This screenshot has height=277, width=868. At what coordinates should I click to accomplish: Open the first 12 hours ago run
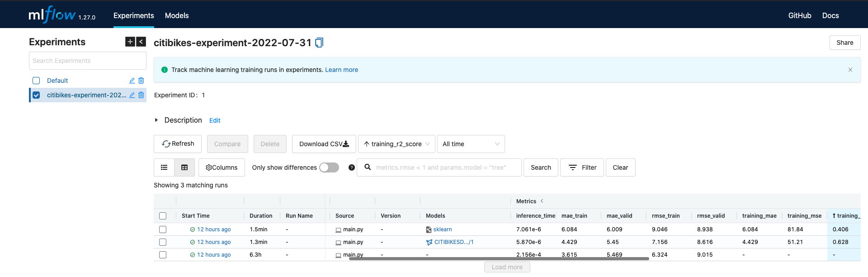pos(214,229)
